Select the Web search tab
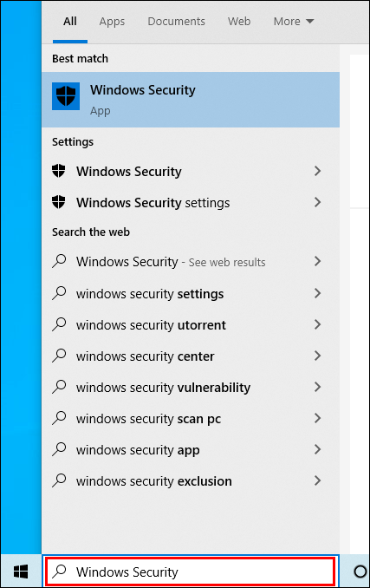Viewport: 370px width, 588px height. (239, 22)
